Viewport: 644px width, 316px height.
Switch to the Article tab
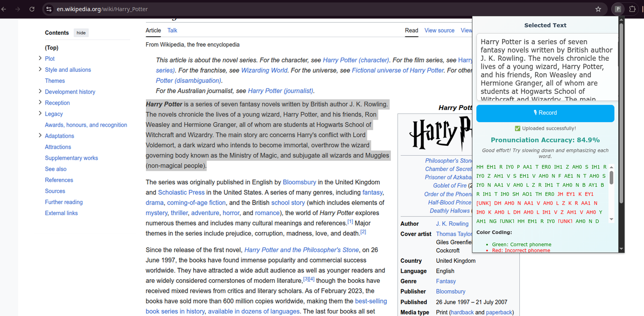click(153, 31)
